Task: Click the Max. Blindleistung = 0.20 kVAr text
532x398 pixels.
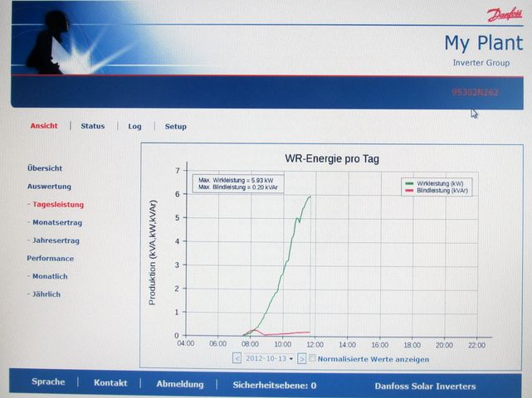Action: coord(238,187)
